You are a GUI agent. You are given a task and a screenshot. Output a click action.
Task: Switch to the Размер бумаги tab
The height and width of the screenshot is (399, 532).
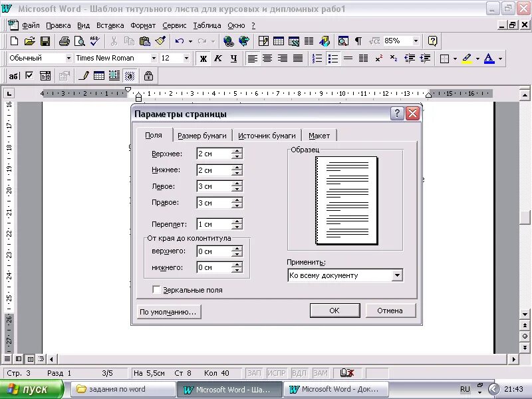click(x=202, y=136)
